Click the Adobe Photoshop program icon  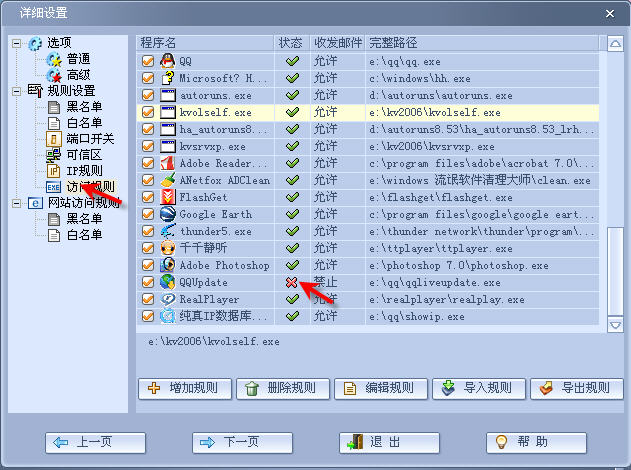[167, 265]
